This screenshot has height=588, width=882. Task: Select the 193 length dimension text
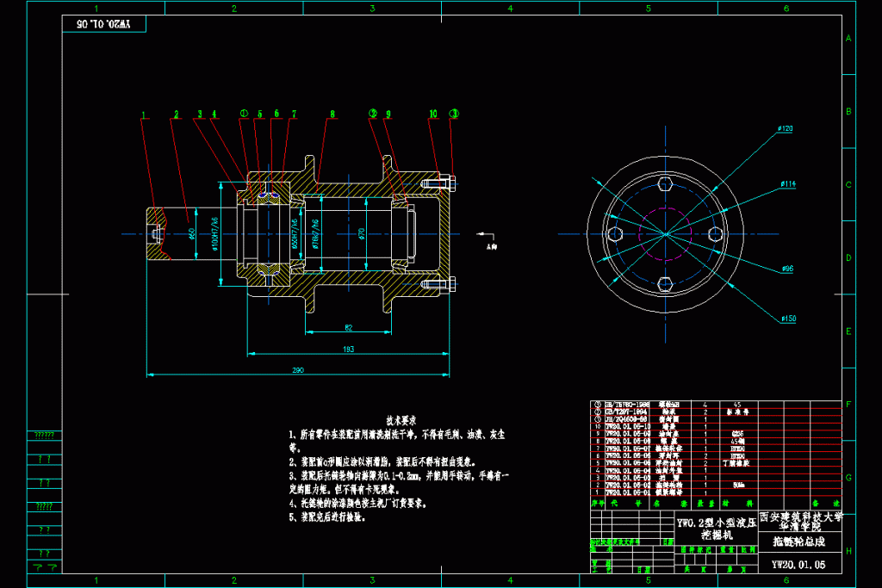tap(349, 348)
